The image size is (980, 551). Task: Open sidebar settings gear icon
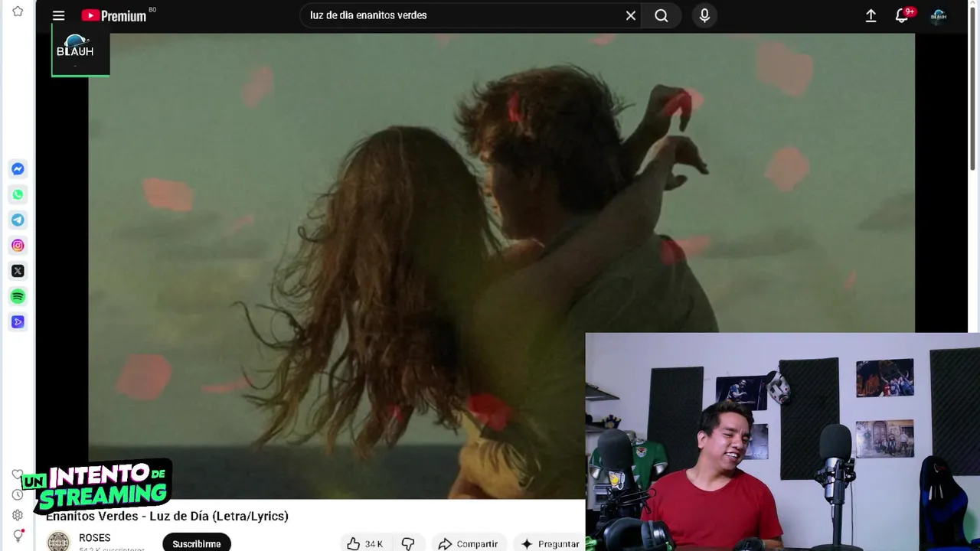pyautogui.click(x=18, y=515)
